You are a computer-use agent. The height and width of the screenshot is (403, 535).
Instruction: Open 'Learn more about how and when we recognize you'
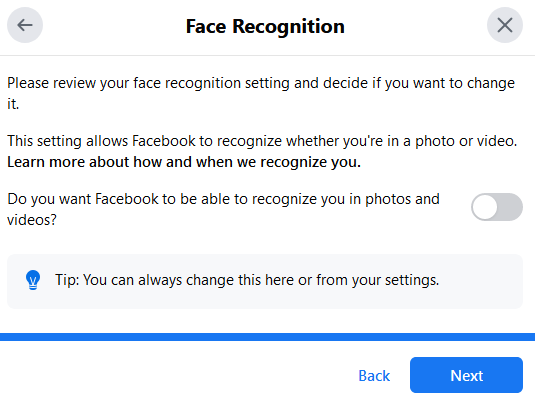(x=184, y=162)
